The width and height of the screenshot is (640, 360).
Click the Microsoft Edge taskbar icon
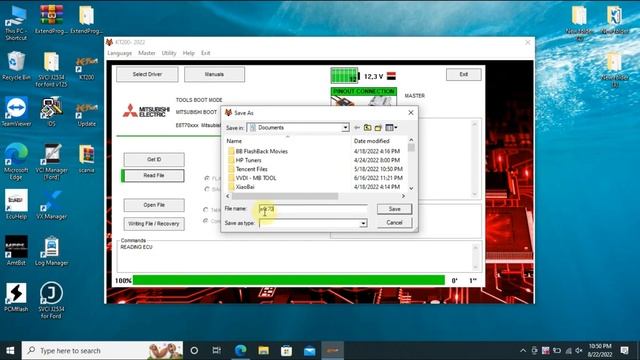tap(240, 350)
